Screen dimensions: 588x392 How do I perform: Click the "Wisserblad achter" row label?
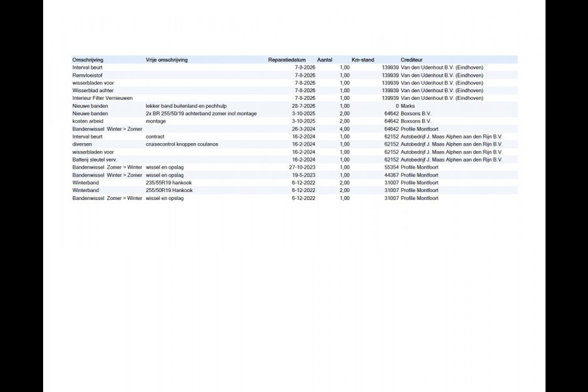tap(93, 90)
